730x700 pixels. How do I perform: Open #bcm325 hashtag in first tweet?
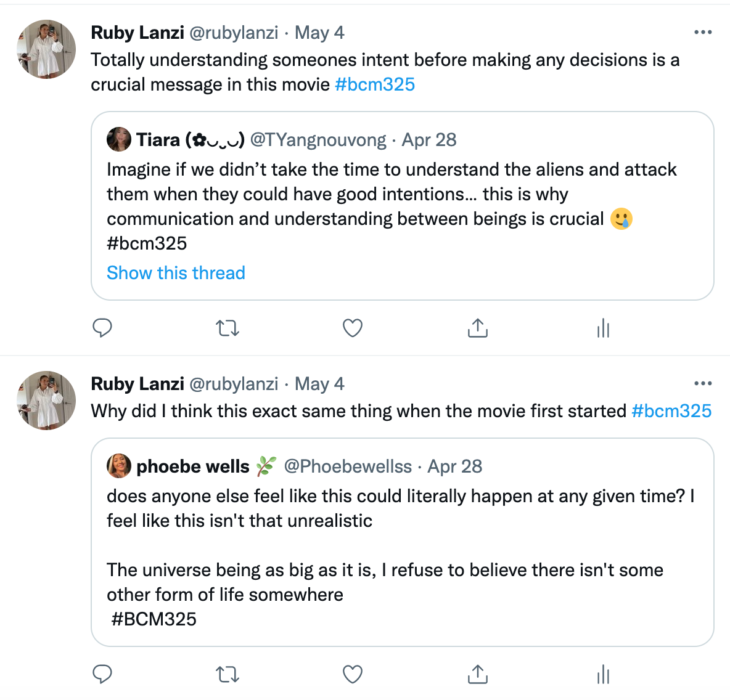coord(375,84)
